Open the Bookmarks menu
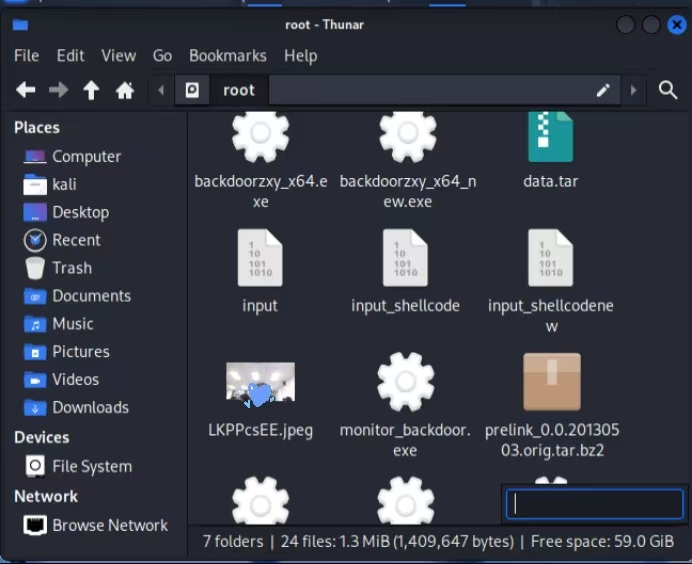 tap(228, 56)
